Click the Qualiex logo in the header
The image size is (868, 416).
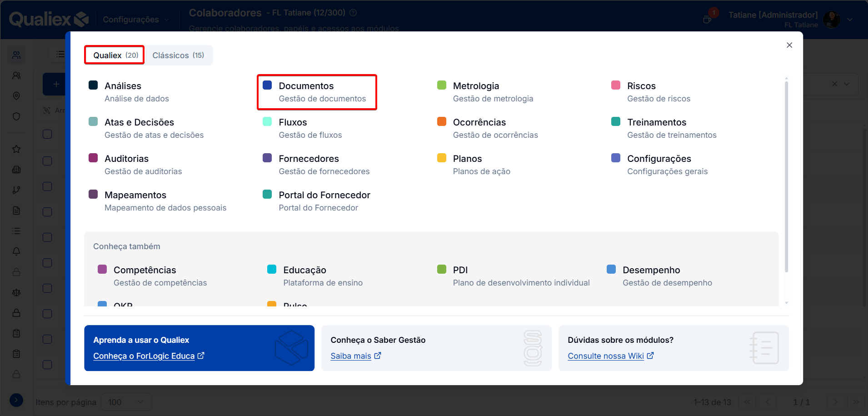click(49, 19)
